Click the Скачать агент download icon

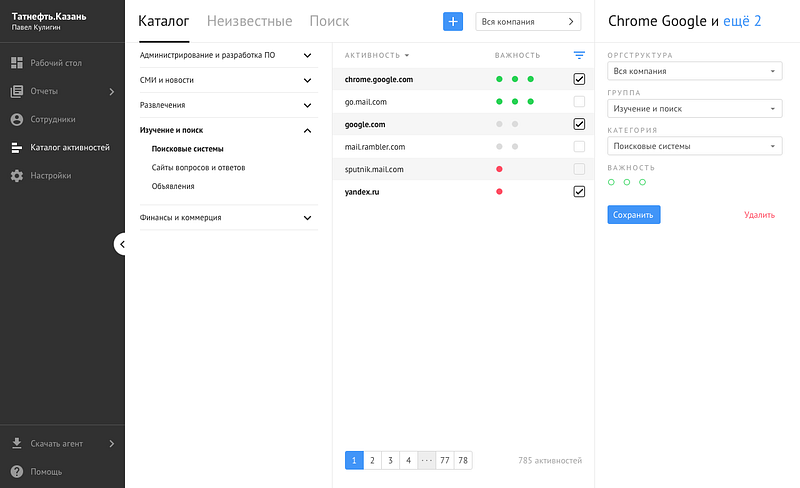[x=17, y=443]
